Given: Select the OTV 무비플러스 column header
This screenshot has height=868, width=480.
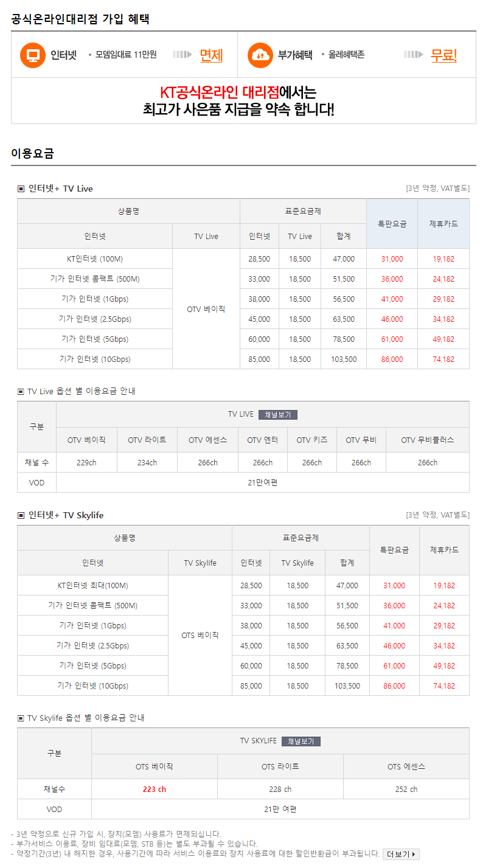Looking at the screenshot, I should click(427, 440).
